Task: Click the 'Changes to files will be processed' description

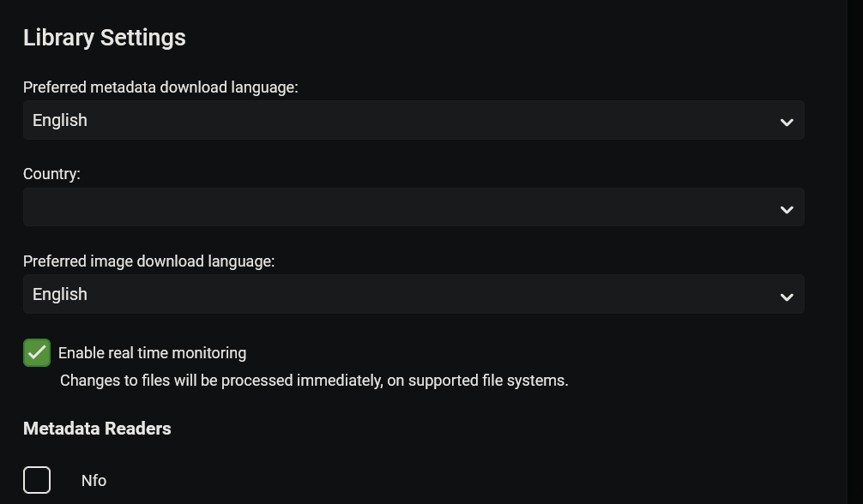Action: [x=314, y=381]
